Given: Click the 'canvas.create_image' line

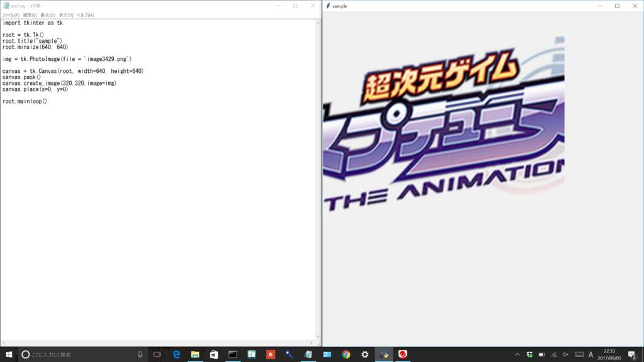Looking at the screenshot, I should (60, 84).
